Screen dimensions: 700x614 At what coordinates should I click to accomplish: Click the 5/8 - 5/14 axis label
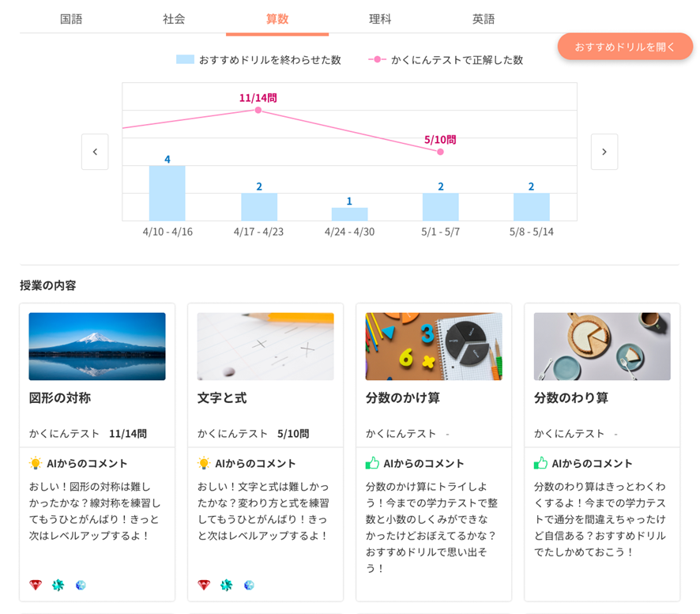pyautogui.click(x=531, y=232)
